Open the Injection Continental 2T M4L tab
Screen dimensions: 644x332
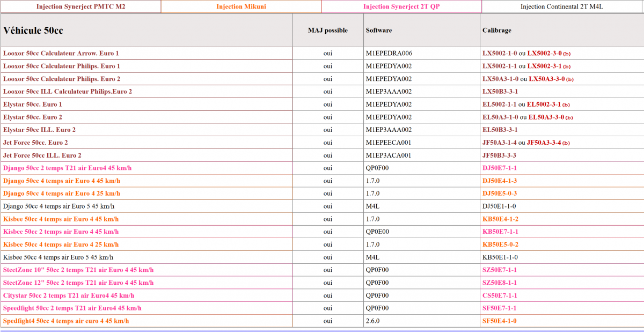[563, 6]
